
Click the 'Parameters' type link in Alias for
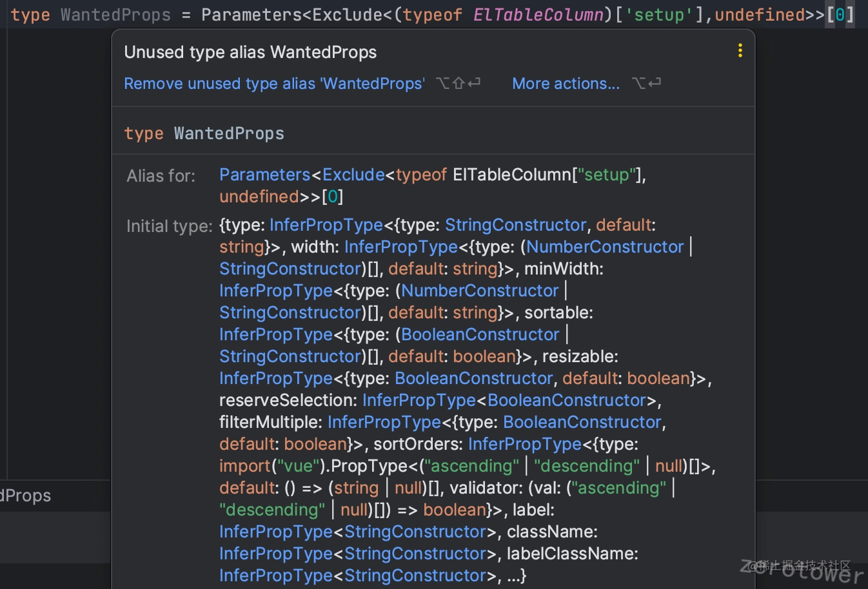[265, 175]
